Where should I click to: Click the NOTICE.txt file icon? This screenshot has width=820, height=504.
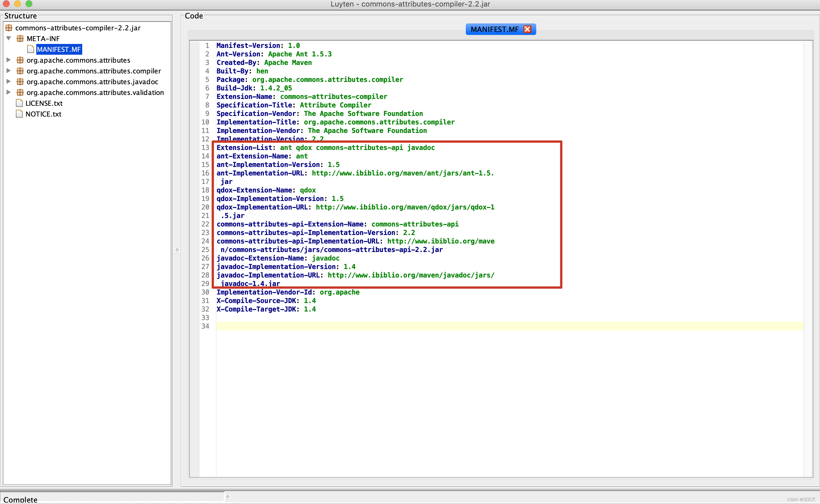tap(20, 114)
